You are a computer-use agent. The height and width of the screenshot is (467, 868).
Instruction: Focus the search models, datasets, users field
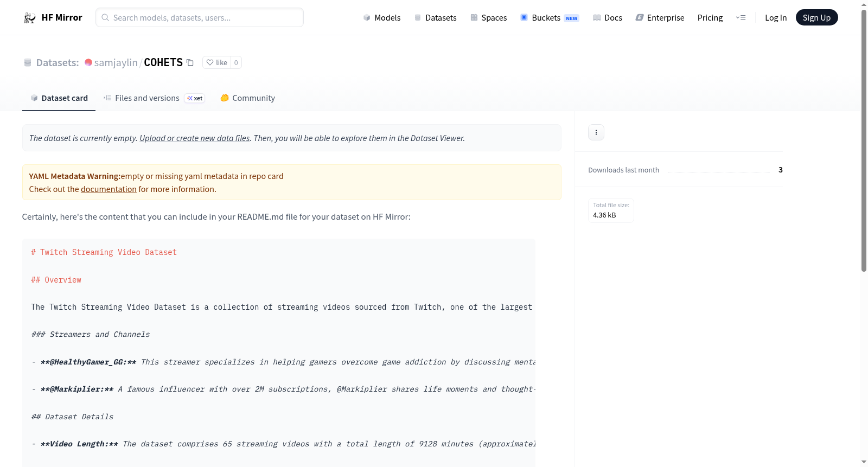[200, 18]
